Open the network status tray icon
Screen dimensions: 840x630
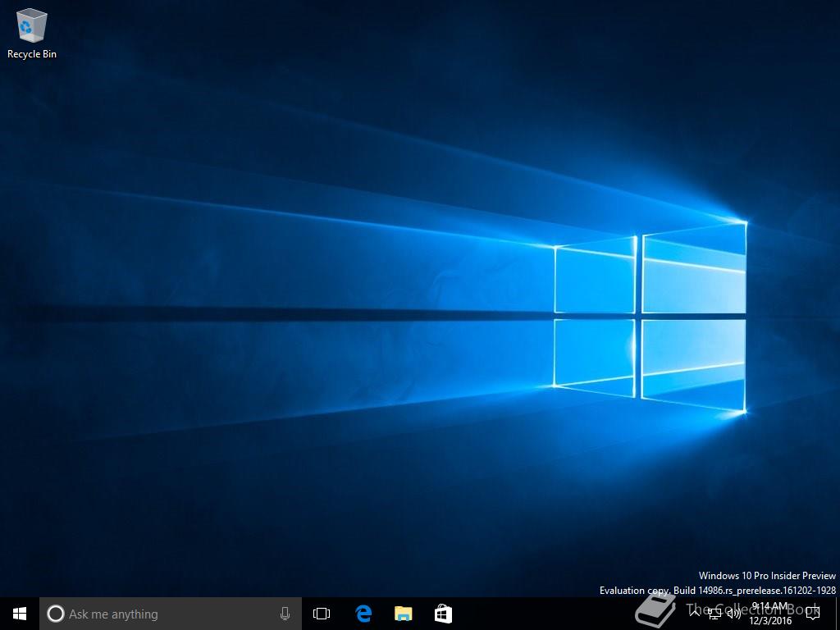714,614
